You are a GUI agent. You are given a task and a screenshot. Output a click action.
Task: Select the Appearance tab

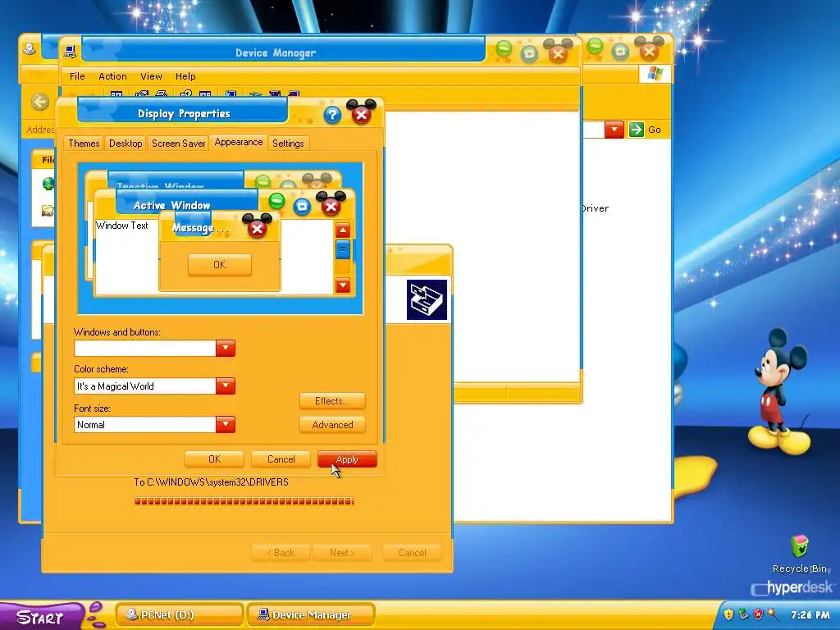[239, 142]
